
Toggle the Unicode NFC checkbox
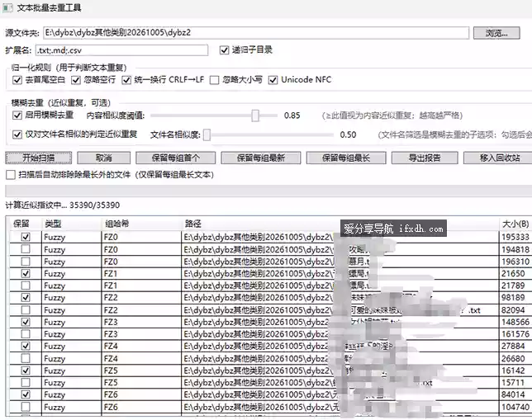[x=273, y=80]
